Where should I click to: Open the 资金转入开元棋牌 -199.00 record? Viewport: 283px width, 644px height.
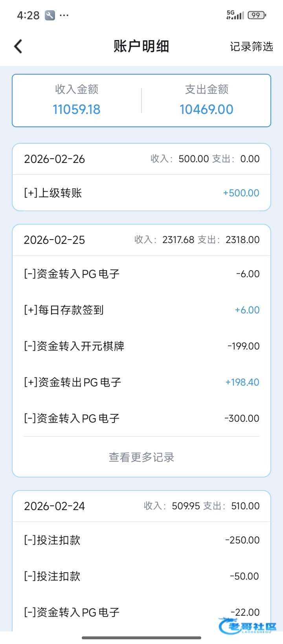pos(141,346)
